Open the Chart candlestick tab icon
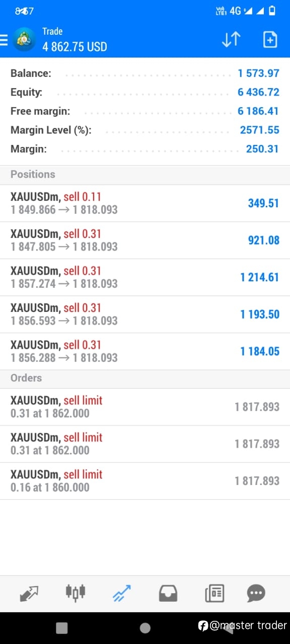The image size is (290, 644). (x=76, y=594)
